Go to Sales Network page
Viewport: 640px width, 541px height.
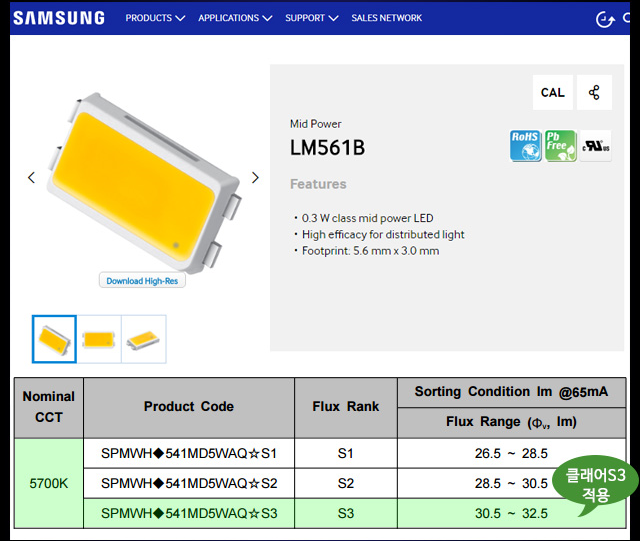point(387,18)
